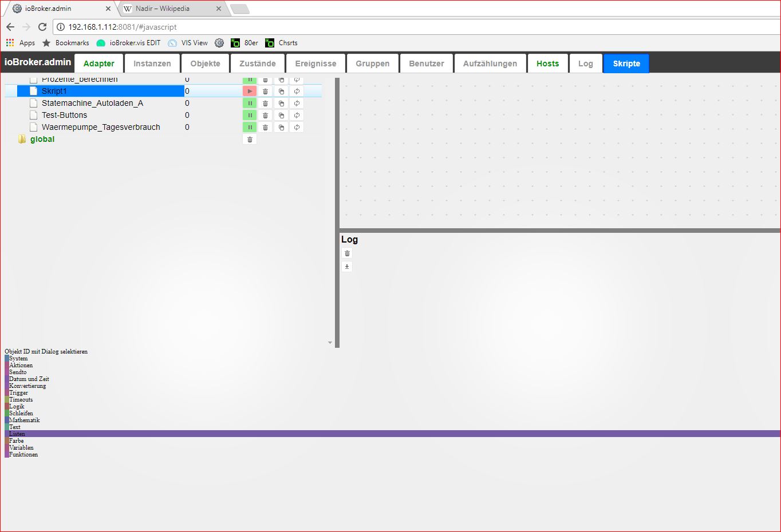Select the Skripte tab

(626, 63)
